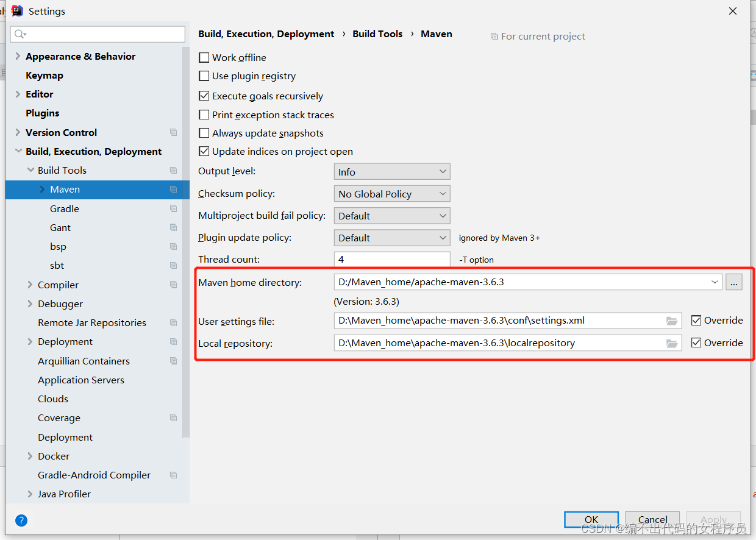Collapse Build, Execution, Deployment section
Screen dimensions: 756x540
[x=18, y=151]
